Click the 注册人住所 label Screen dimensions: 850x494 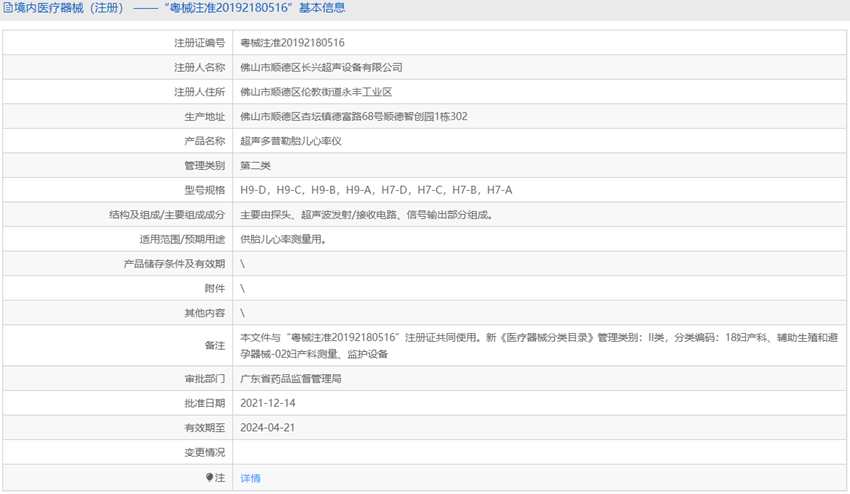(x=199, y=92)
